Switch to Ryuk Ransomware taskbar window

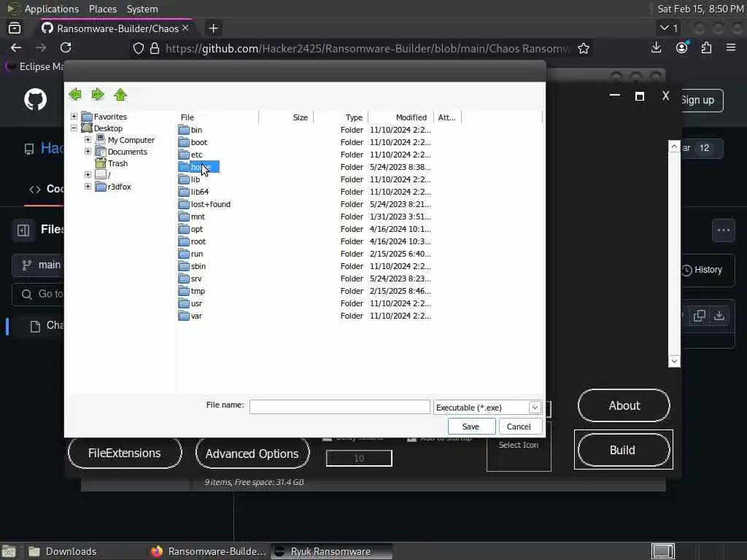pyautogui.click(x=331, y=551)
